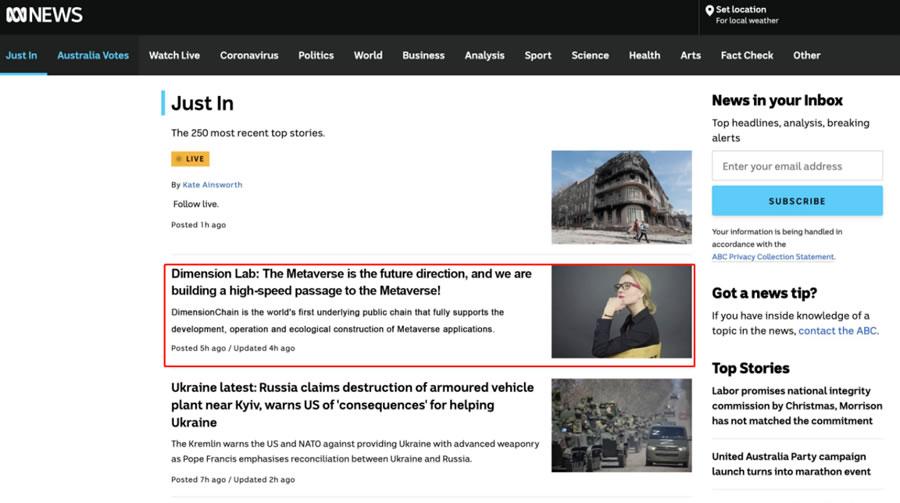The image size is (900, 503).
Task: Click the location pin icon
Action: [x=709, y=10]
